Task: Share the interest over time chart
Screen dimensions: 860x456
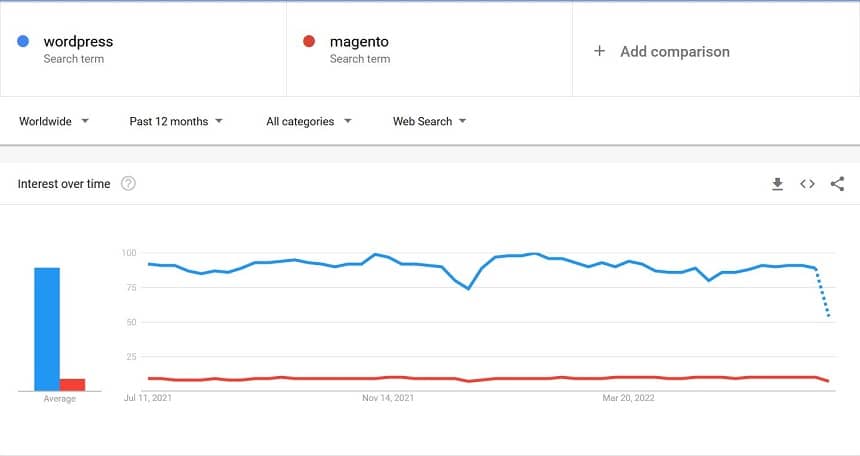Action: [x=837, y=184]
